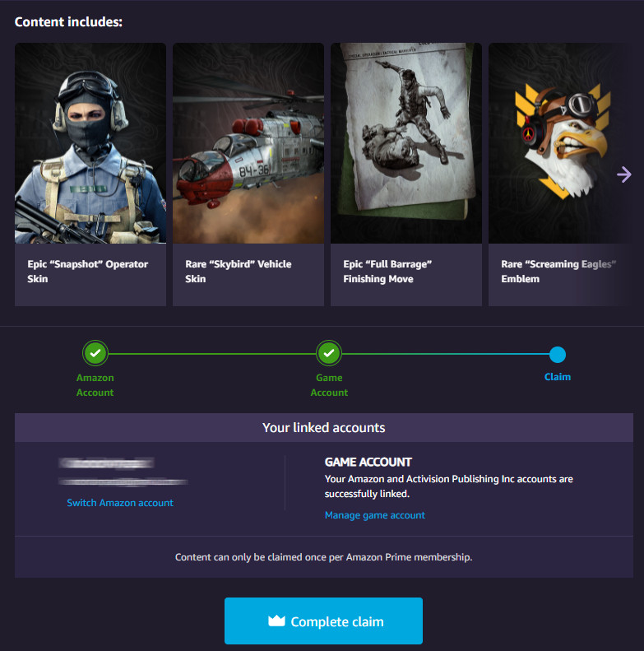Click the Complete claim button
Screen dimensions: 644x651
pos(324,621)
